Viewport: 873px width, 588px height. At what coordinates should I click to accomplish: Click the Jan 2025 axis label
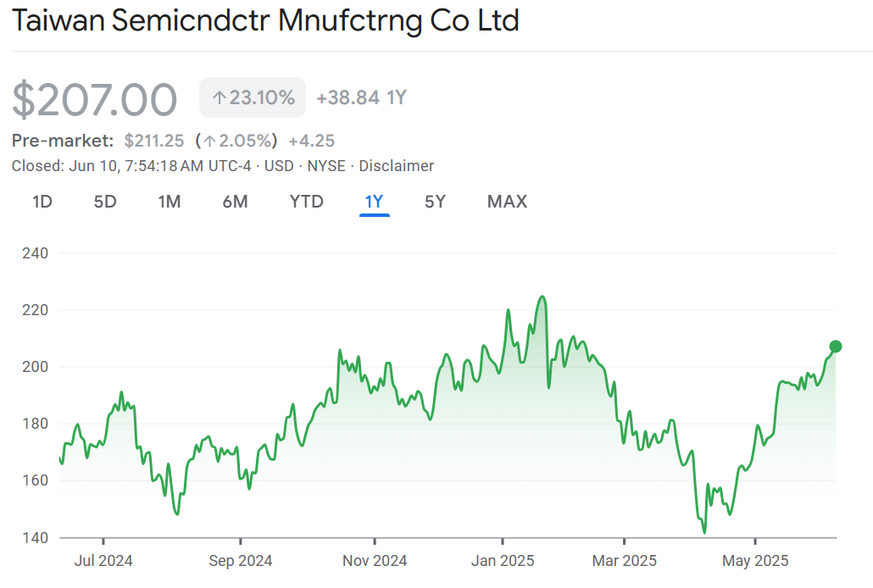tap(503, 561)
